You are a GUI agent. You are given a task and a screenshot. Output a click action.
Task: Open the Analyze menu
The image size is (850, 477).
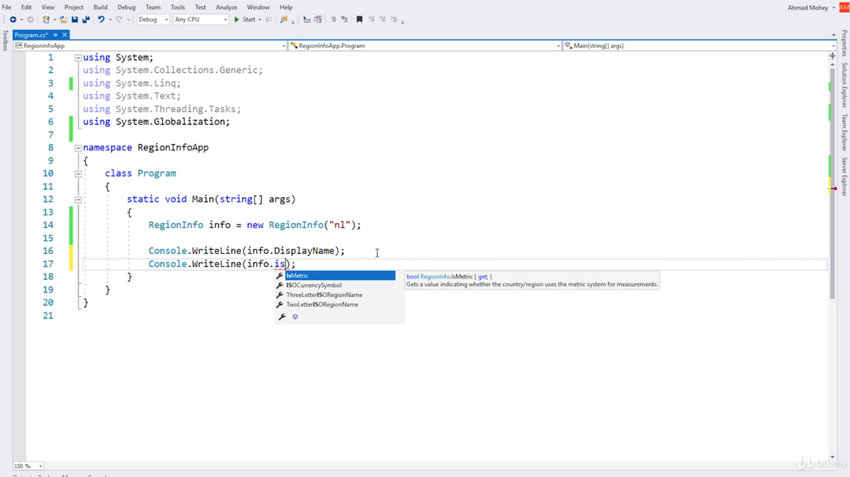[x=226, y=7]
